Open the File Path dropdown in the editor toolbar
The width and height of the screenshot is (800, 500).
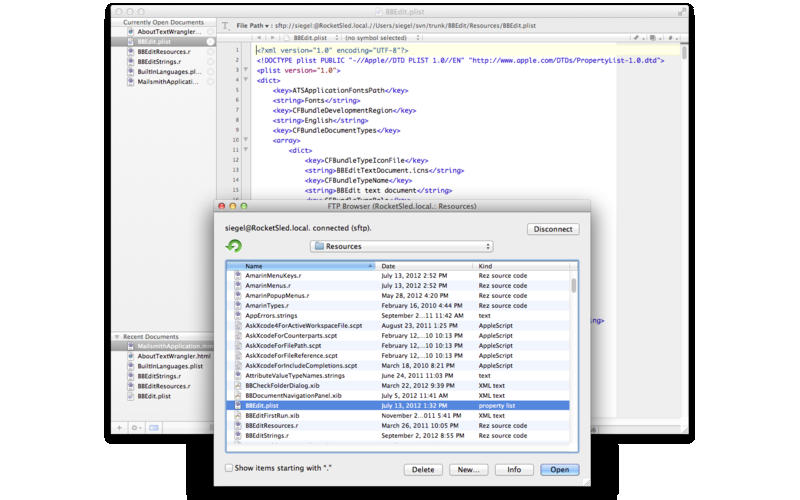pos(252,26)
